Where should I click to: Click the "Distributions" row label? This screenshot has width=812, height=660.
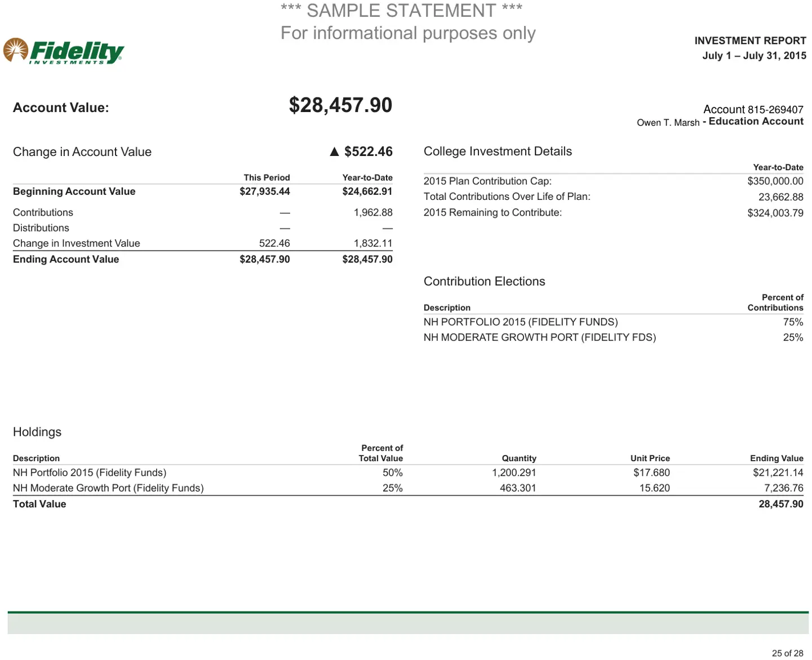point(41,228)
